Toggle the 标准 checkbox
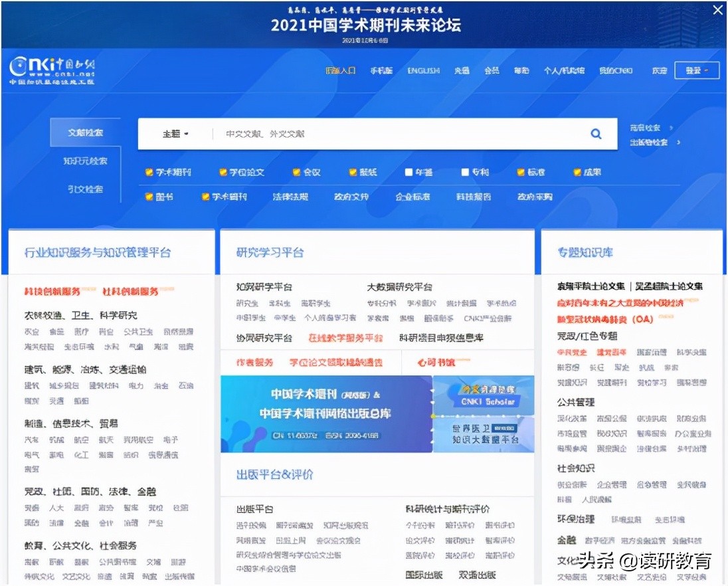The height and width of the screenshot is (586, 728). (x=521, y=172)
